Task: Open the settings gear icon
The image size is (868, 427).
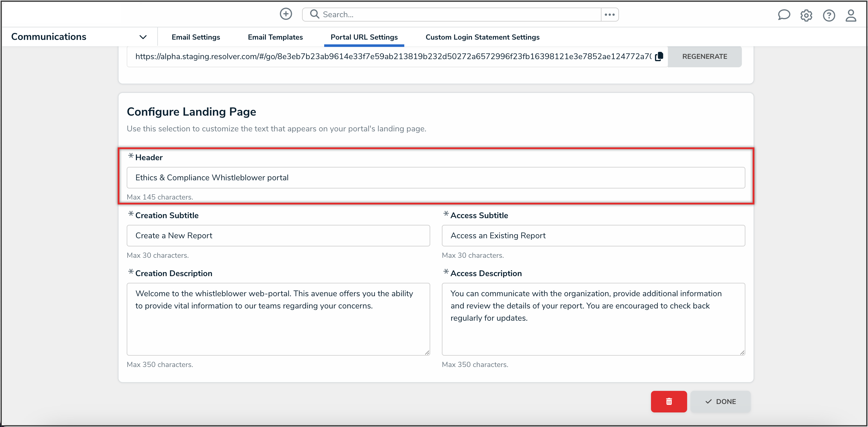Action: pos(806,15)
